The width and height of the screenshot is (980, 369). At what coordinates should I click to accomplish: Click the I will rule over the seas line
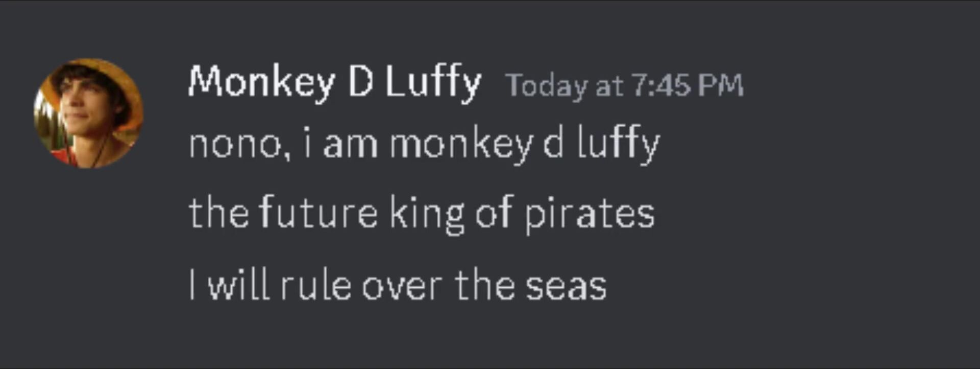[398, 285]
